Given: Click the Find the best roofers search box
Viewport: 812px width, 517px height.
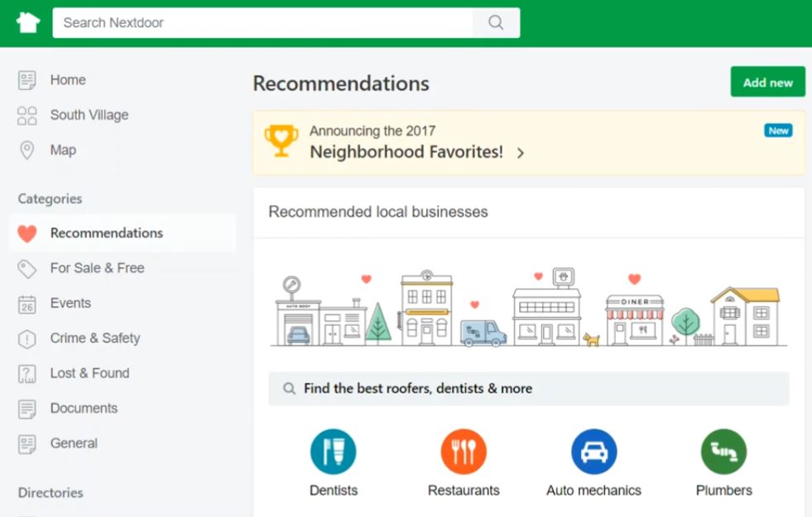Looking at the screenshot, I should (x=528, y=389).
